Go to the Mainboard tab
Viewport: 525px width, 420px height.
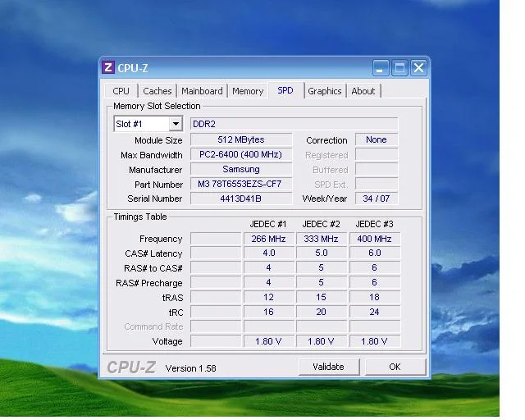[x=202, y=91]
